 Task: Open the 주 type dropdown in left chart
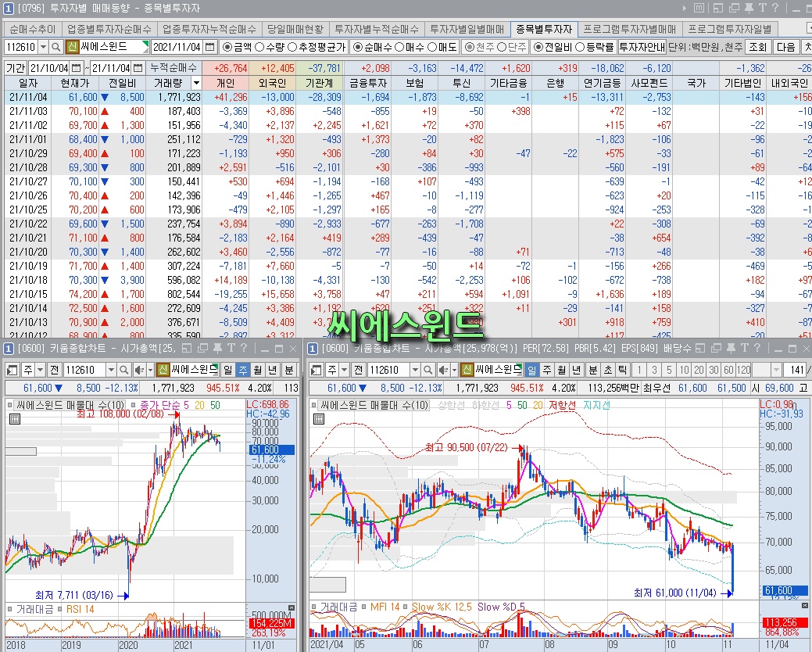click(x=41, y=370)
